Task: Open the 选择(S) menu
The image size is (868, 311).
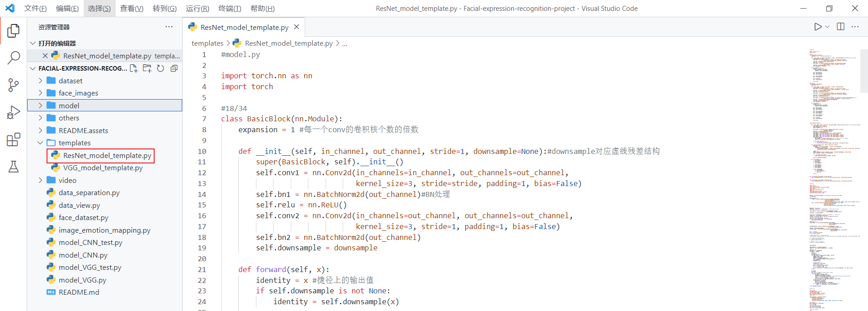Action: tap(99, 9)
